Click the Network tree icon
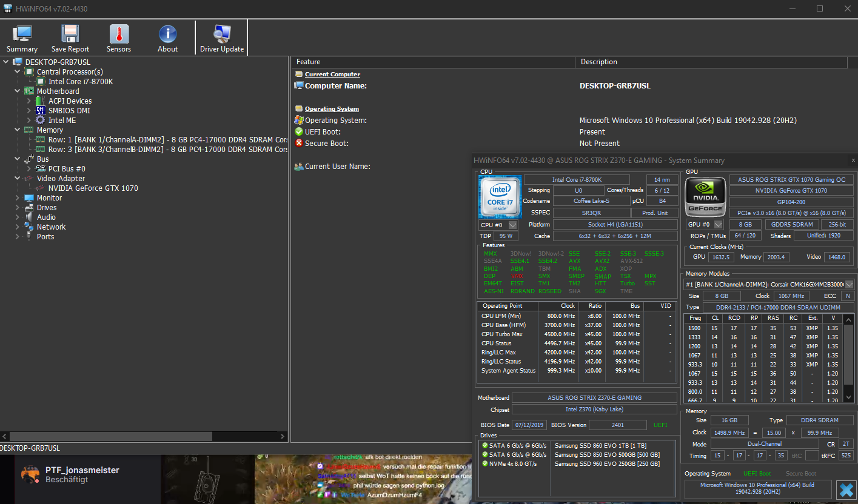This screenshot has height=504, width=858. (29, 227)
